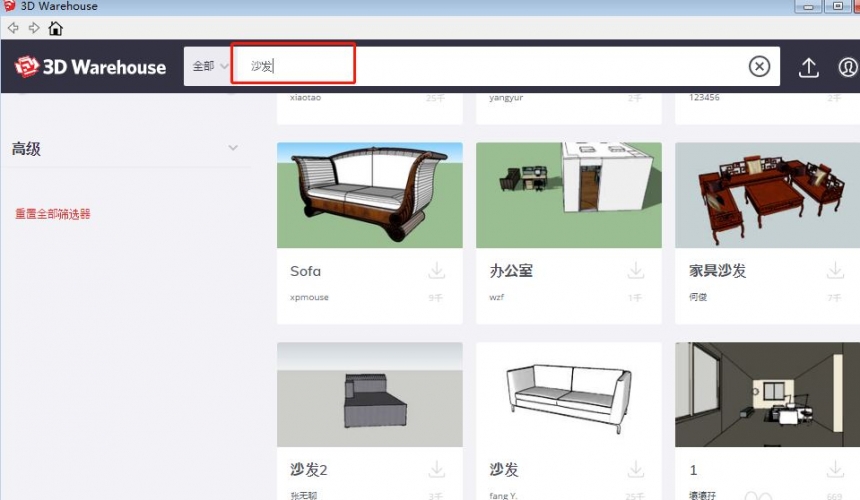The height and width of the screenshot is (500, 860).
Task: Minimize the 3D Warehouse window
Action: pyautogui.click(x=808, y=6)
